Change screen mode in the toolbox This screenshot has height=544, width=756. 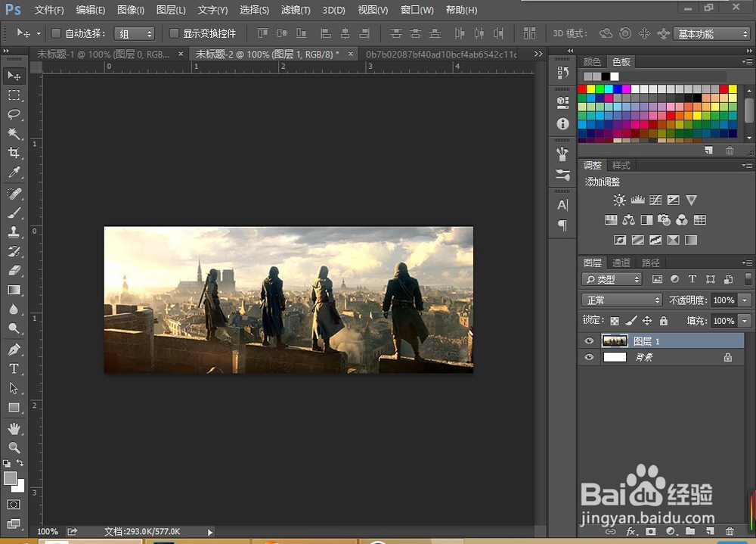(14, 524)
